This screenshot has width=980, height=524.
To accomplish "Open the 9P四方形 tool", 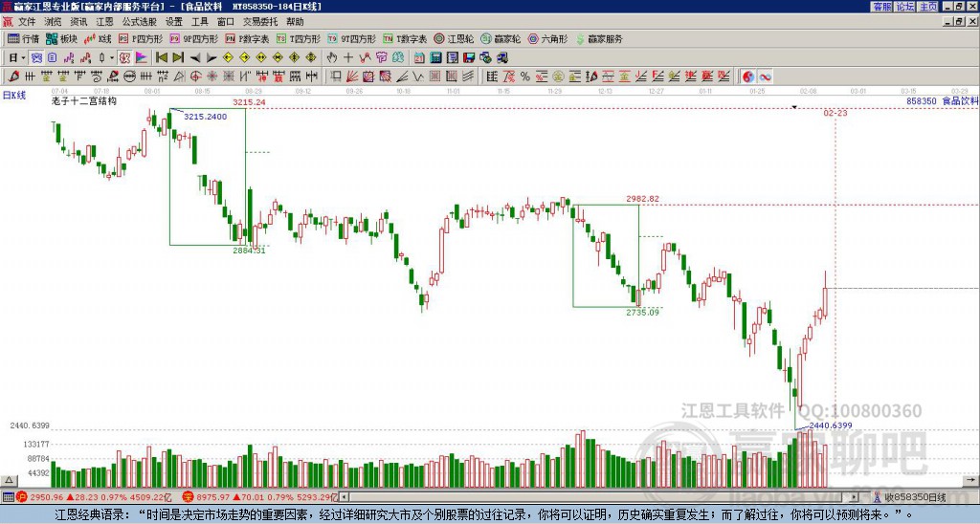I will 193,38.
